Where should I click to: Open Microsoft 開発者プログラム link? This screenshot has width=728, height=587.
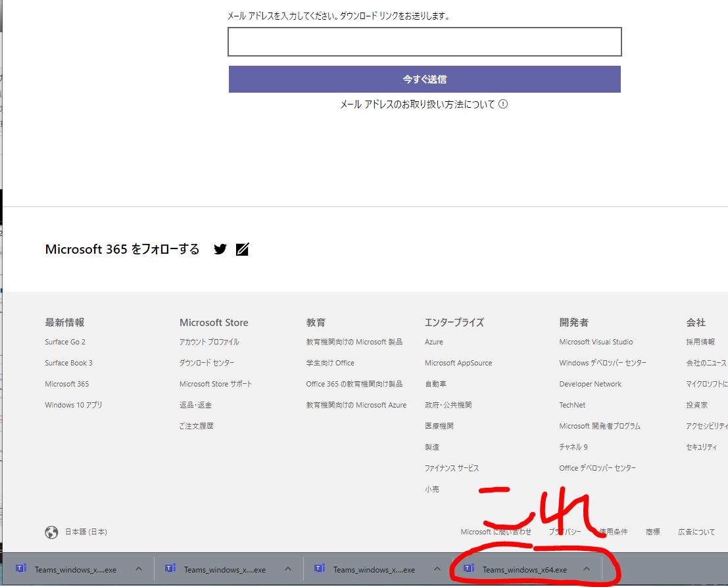(x=600, y=426)
